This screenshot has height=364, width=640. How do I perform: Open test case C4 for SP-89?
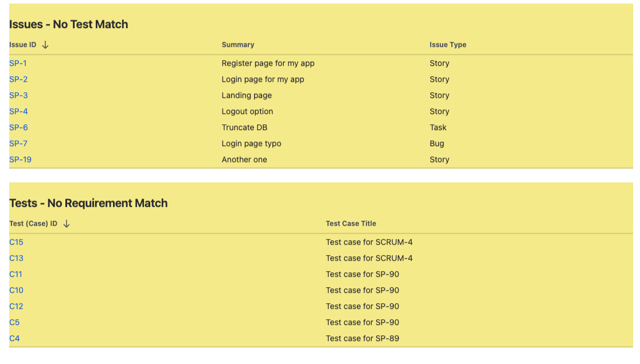point(14,338)
